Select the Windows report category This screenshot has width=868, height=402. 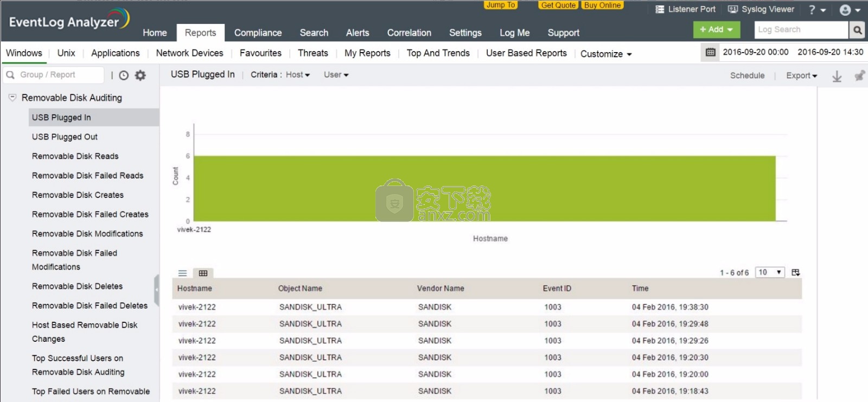point(24,53)
